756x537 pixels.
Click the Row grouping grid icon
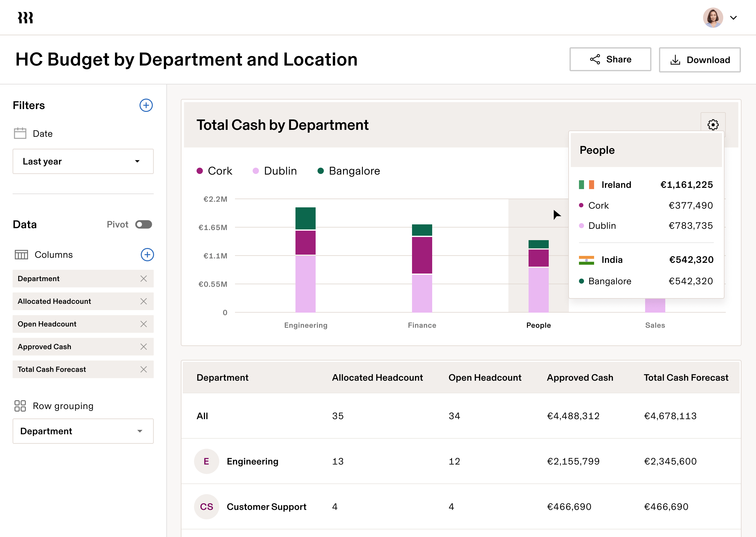pyautogui.click(x=20, y=406)
